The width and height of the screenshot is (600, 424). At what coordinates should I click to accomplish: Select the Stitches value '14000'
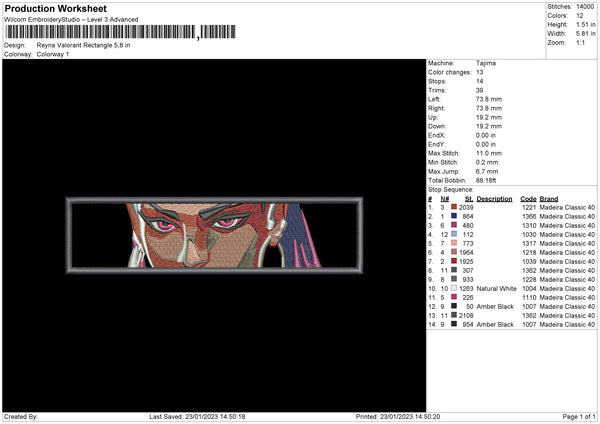click(x=585, y=7)
